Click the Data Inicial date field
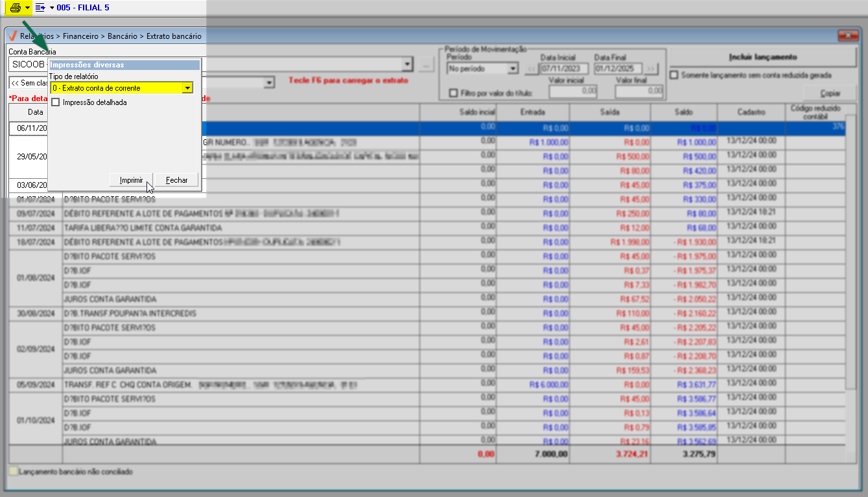The width and height of the screenshot is (868, 497). click(x=564, y=69)
